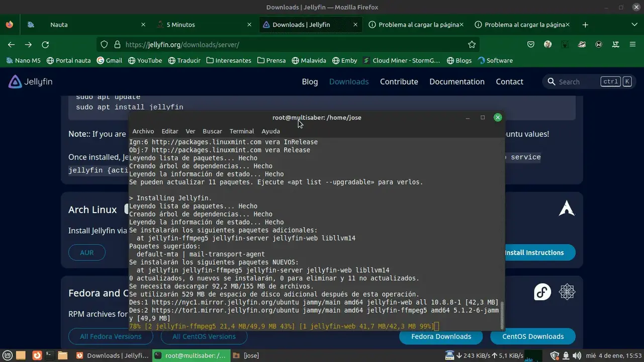Viewport: 644px width, 362px height.
Task: Open the volume speaker tray icon
Action: [577, 355]
